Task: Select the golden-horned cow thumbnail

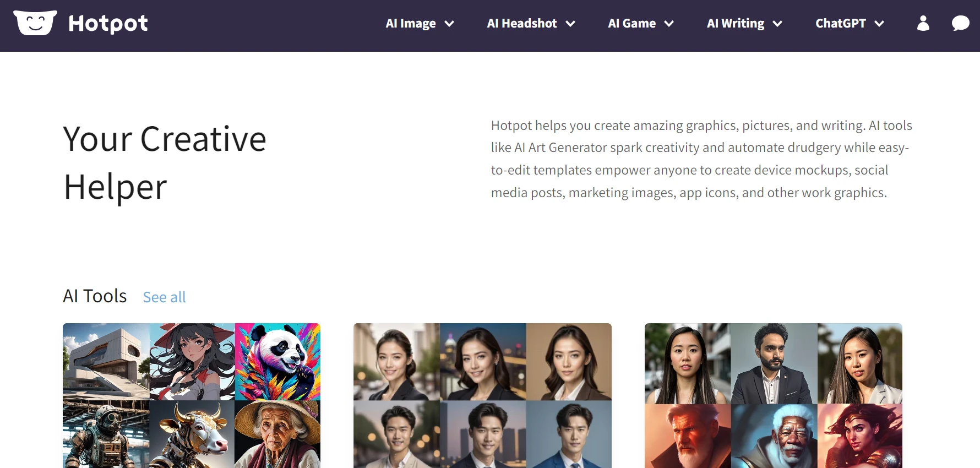Action: click(x=192, y=435)
